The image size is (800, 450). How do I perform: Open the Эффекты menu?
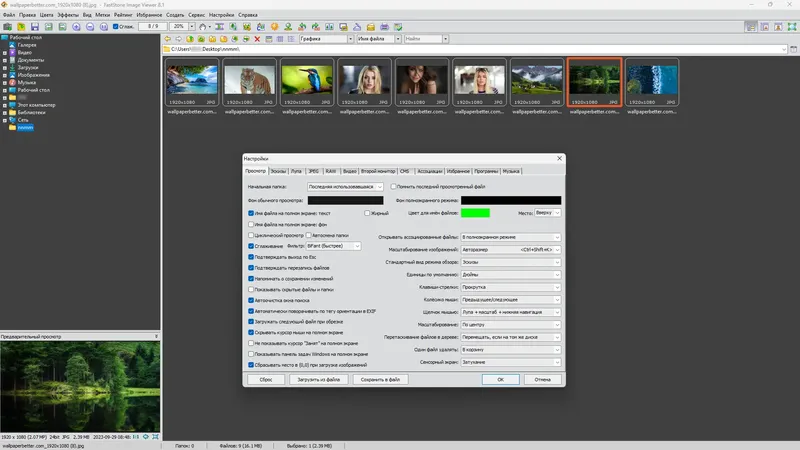(x=68, y=15)
